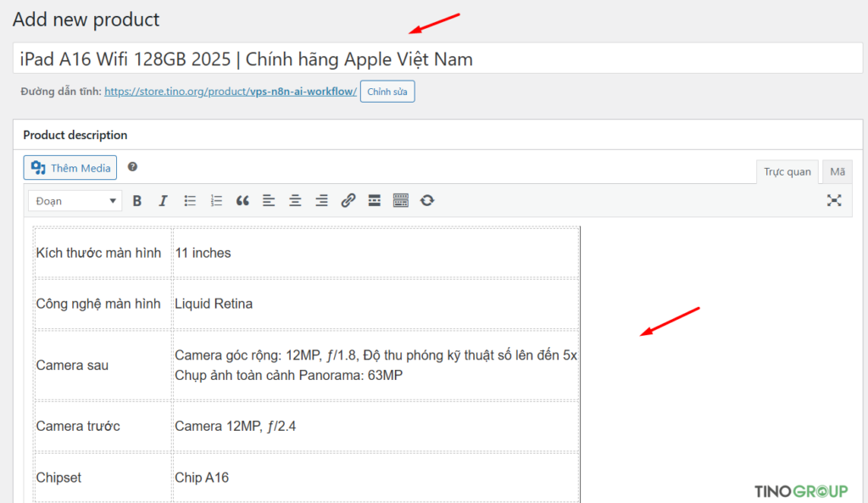868x503 pixels.
Task: Click the cell "Camera trước"
Action: [x=103, y=426]
